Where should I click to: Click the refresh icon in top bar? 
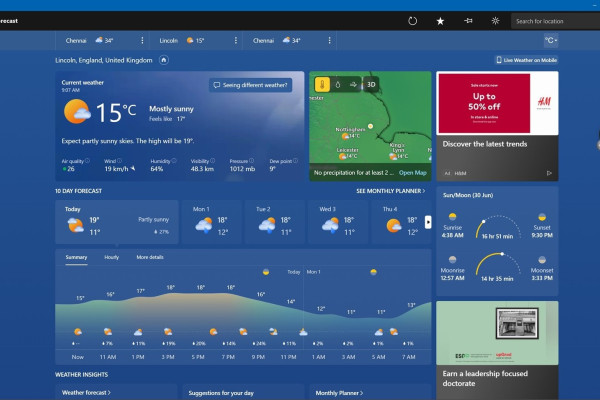pyautogui.click(x=412, y=21)
